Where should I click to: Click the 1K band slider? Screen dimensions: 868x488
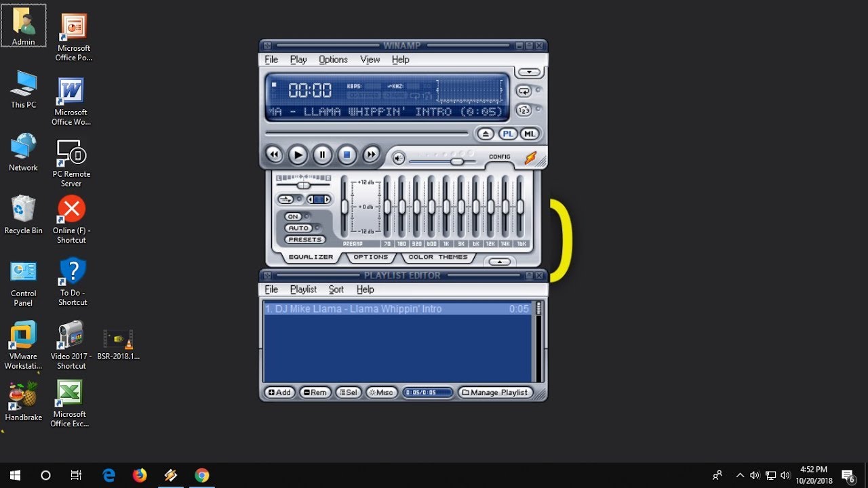click(446, 206)
